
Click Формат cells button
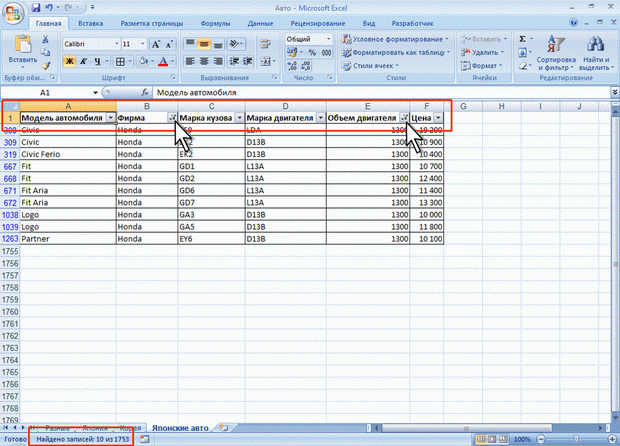coord(481,66)
